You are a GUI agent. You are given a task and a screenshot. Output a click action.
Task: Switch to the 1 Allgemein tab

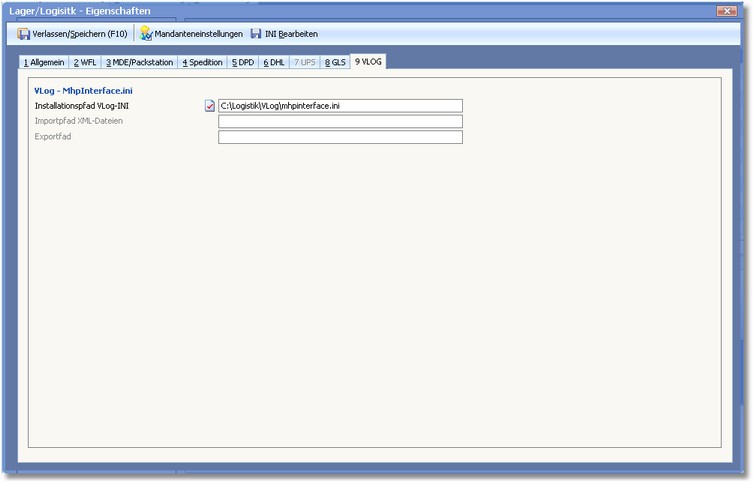(x=44, y=62)
